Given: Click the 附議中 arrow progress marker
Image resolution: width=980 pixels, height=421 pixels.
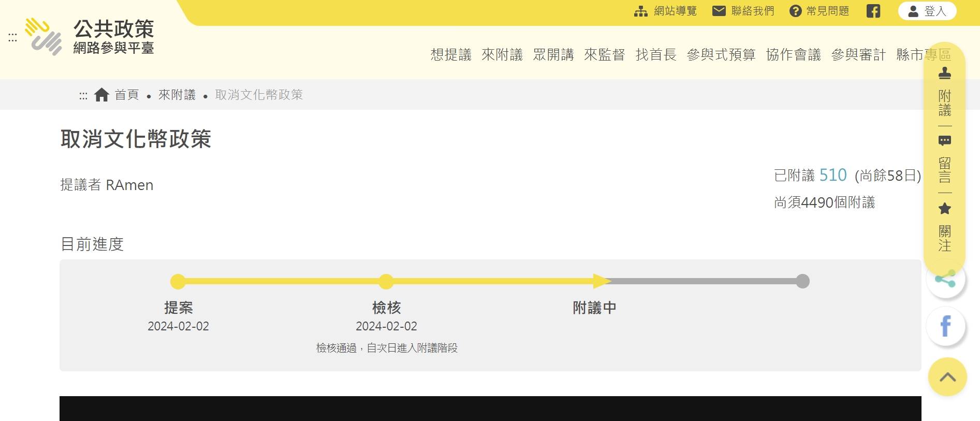Looking at the screenshot, I should pyautogui.click(x=602, y=281).
